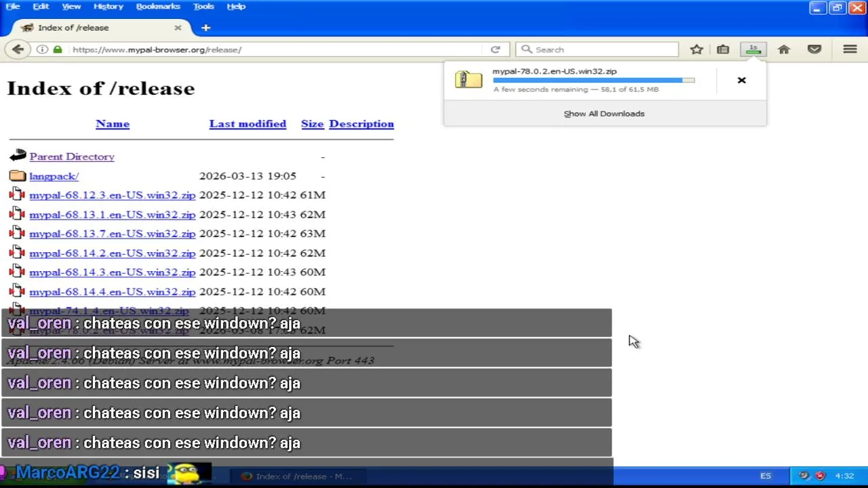Screen dimensions: 868x488
Task: Click file icon beside mypal-68.12.3 zip
Action: coord(18,195)
